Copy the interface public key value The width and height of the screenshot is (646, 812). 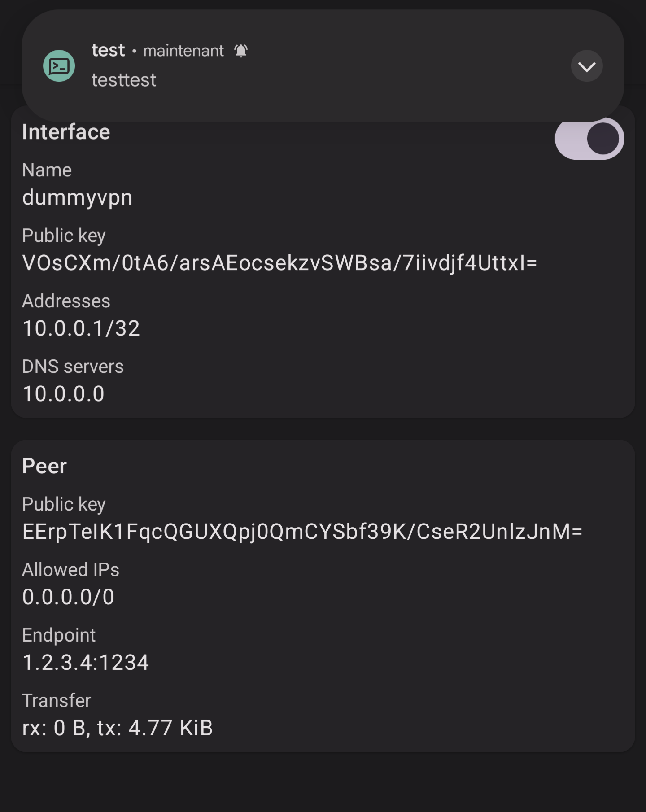point(280,263)
